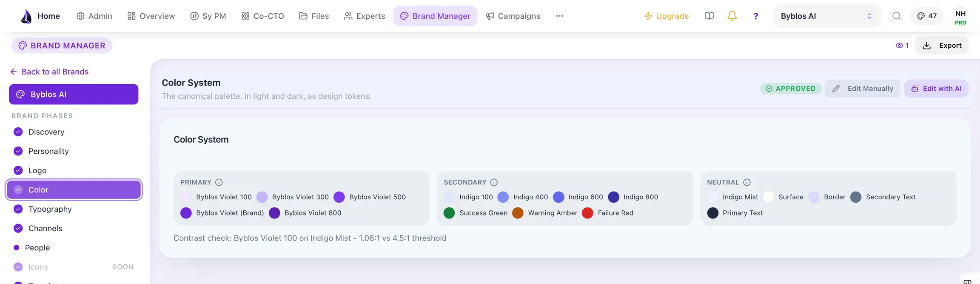This screenshot has height=284, width=980.
Task: Click the purple question mark help icon
Action: (x=755, y=16)
